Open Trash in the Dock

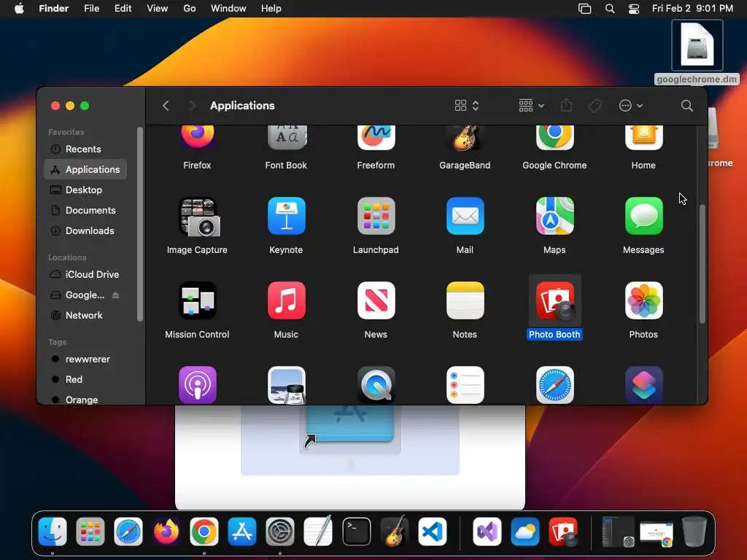pos(694,532)
